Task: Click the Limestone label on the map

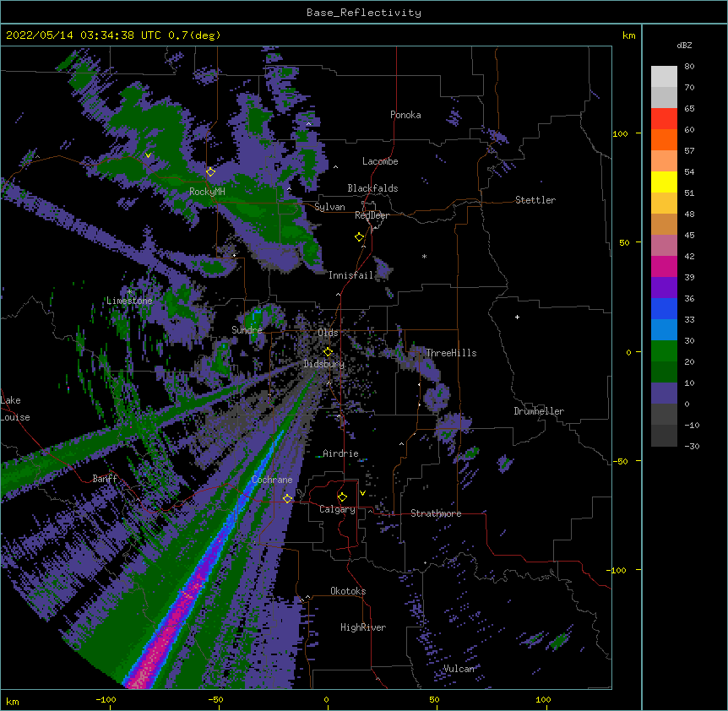Action: pos(129,301)
